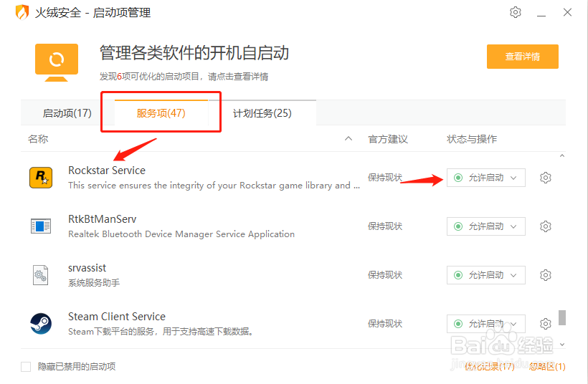Toggle 隐藏已禁用的启动项 checkbox

tap(26, 367)
